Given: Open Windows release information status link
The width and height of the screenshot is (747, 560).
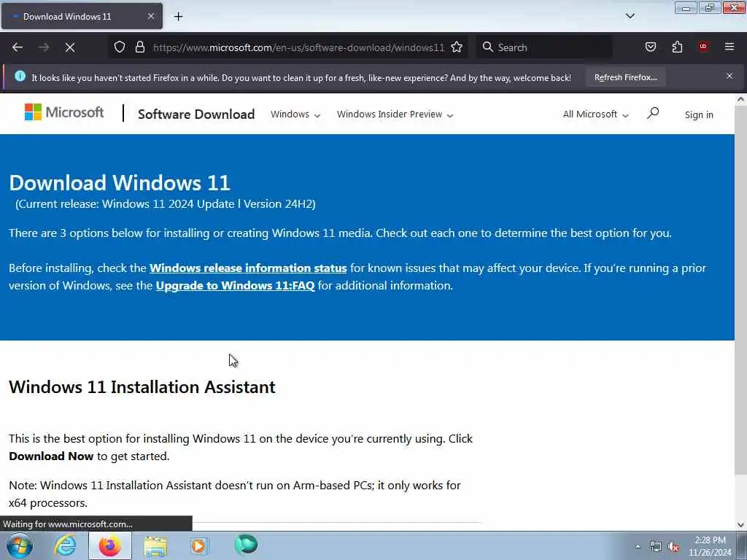Looking at the screenshot, I should click(x=248, y=268).
